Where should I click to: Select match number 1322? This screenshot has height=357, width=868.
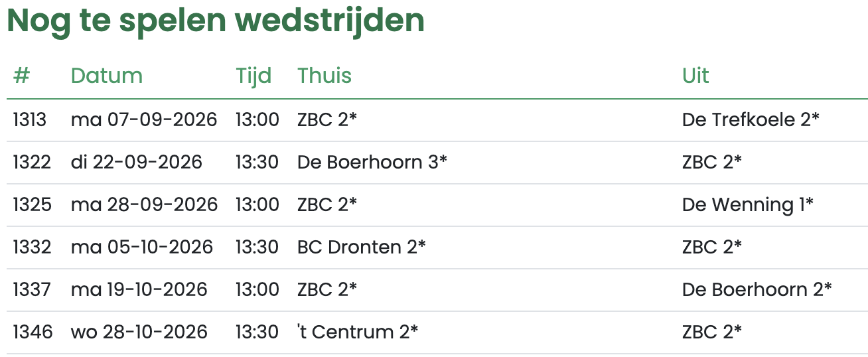pyautogui.click(x=32, y=162)
